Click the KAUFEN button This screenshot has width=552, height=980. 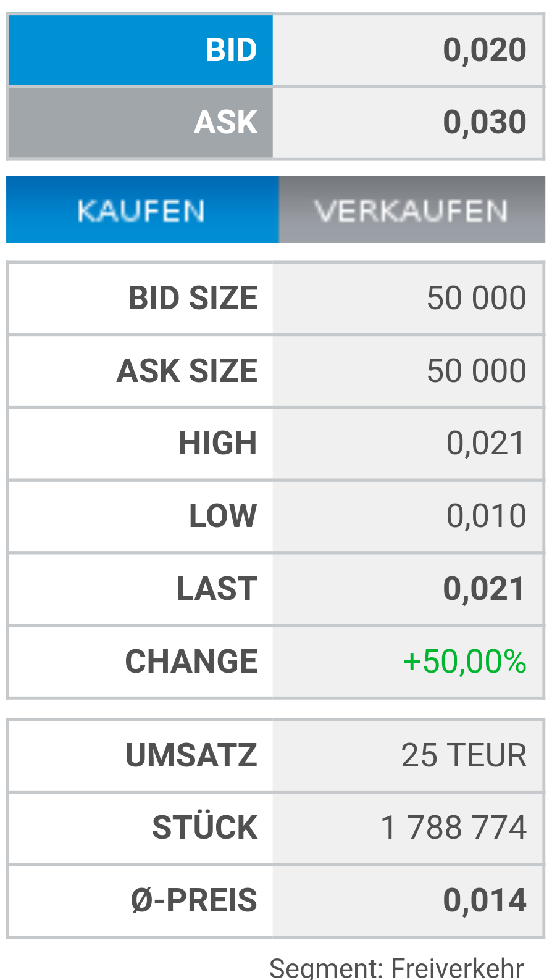pos(142,210)
